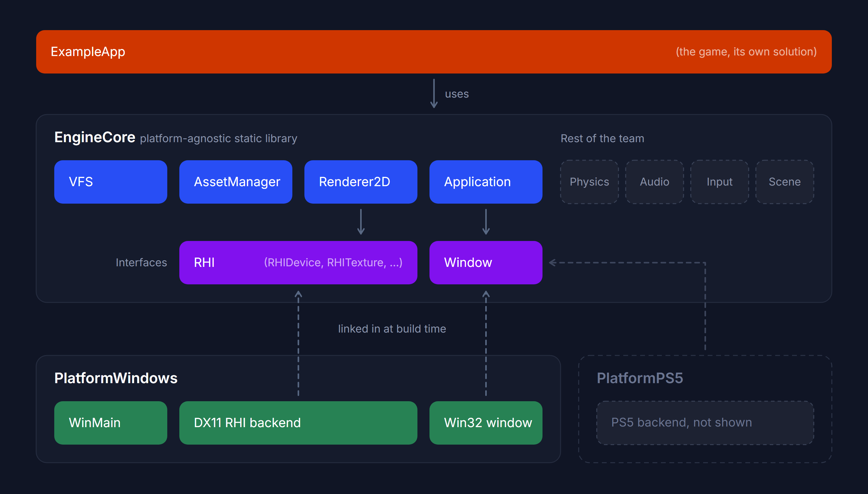Select the green WinMain block
This screenshot has width=868, height=494.
111,423
